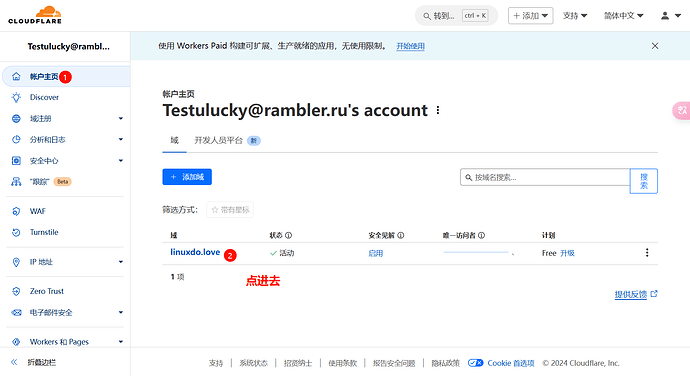Image resolution: width=690 pixels, height=376 pixels.
Task: Expand the analytics and logs submenu arrow
Action: (x=121, y=140)
